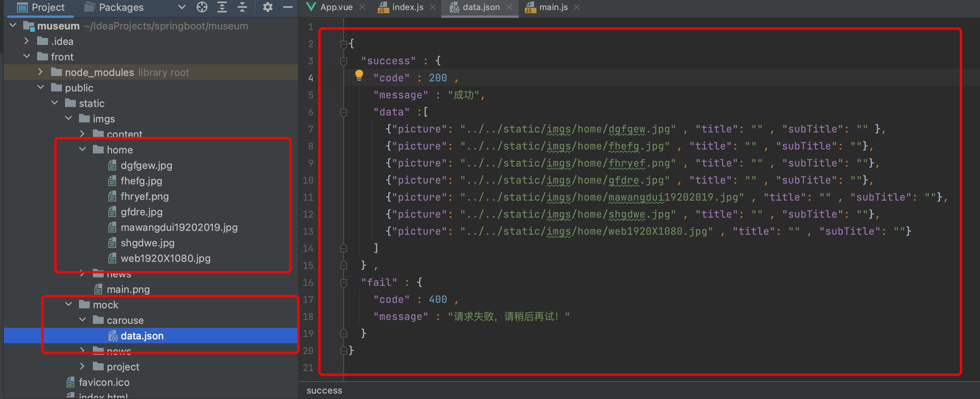Click fold end marker at line 20
Image resolution: width=980 pixels, height=399 pixels.
pos(343,350)
